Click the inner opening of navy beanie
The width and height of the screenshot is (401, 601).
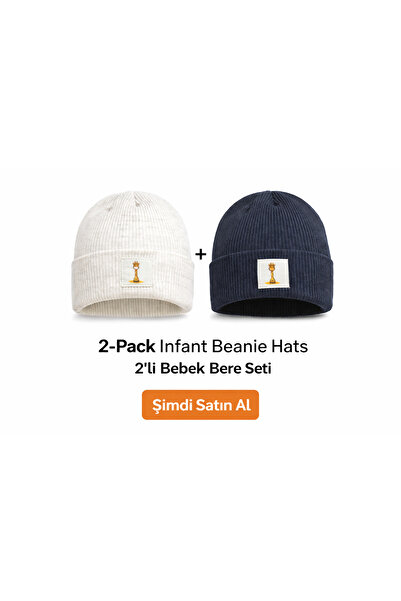coord(270,308)
